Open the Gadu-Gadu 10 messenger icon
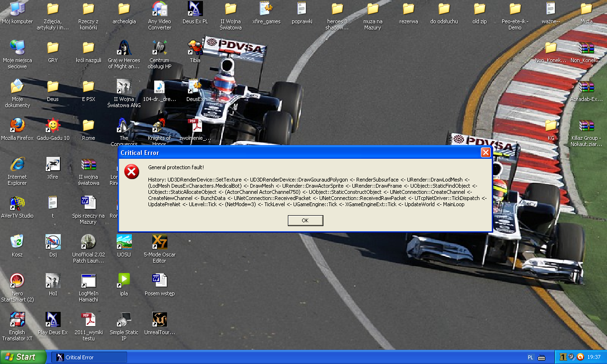The height and width of the screenshot is (364, 607). [53, 126]
